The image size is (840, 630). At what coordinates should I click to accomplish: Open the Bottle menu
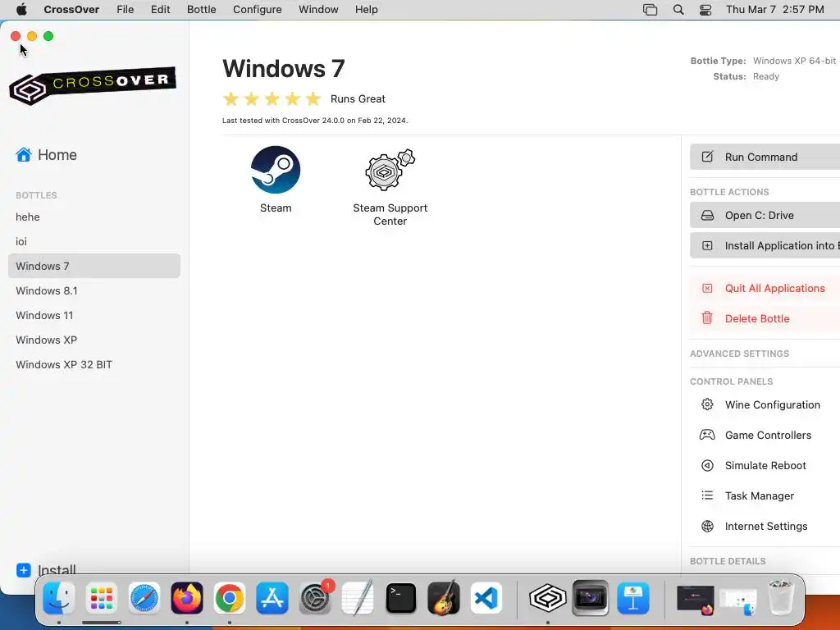point(202,10)
